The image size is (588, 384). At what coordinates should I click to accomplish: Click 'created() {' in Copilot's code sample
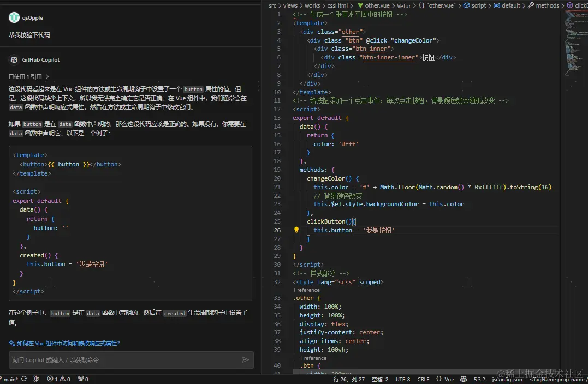(39, 255)
